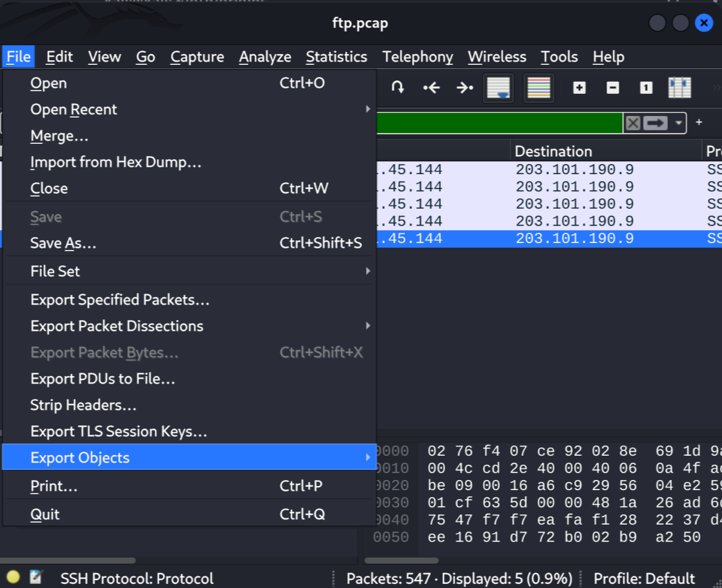Image resolution: width=722 pixels, height=588 pixels.
Task: Expand the Open Recent submenu
Action: coord(189,109)
